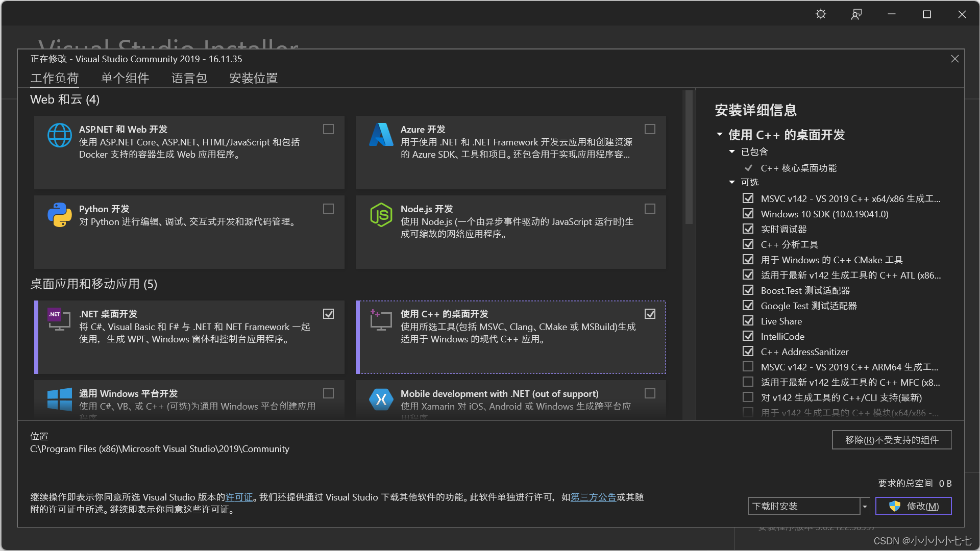Click the 要求的总空间 0 B label
This screenshot has height=551, width=980.
(x=915, y=483)
